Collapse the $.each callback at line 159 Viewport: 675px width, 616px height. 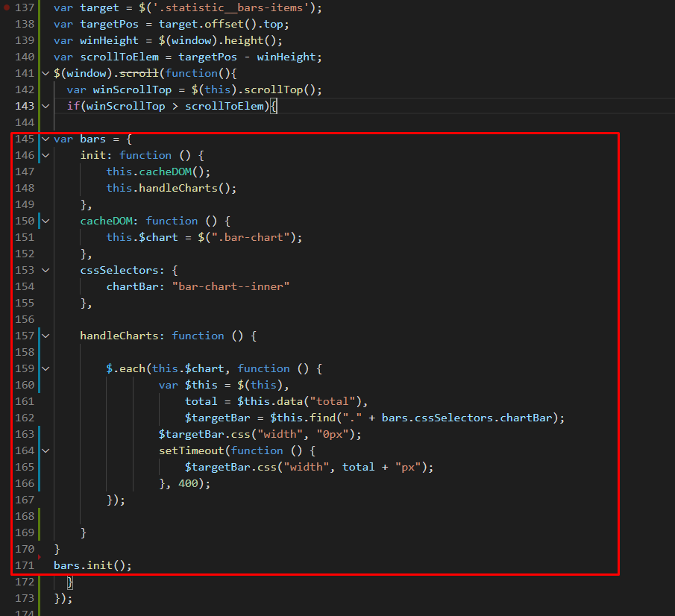pos(45,368)
